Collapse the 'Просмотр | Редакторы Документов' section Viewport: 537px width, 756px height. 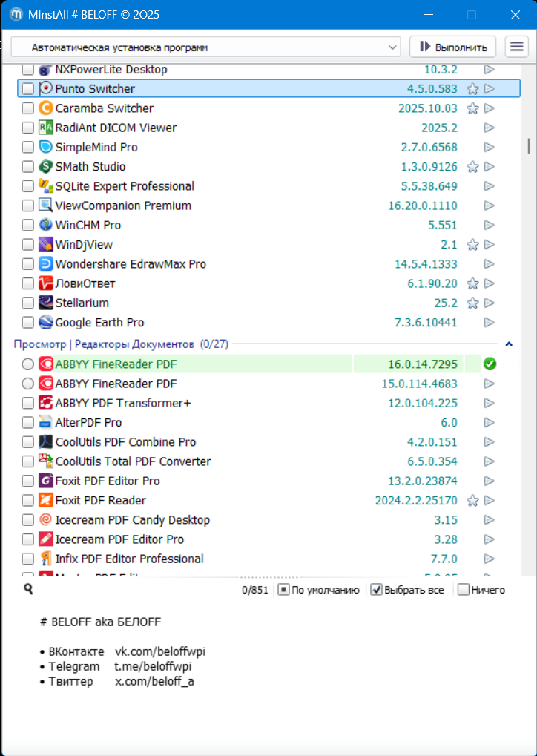[x=508, y=344]
